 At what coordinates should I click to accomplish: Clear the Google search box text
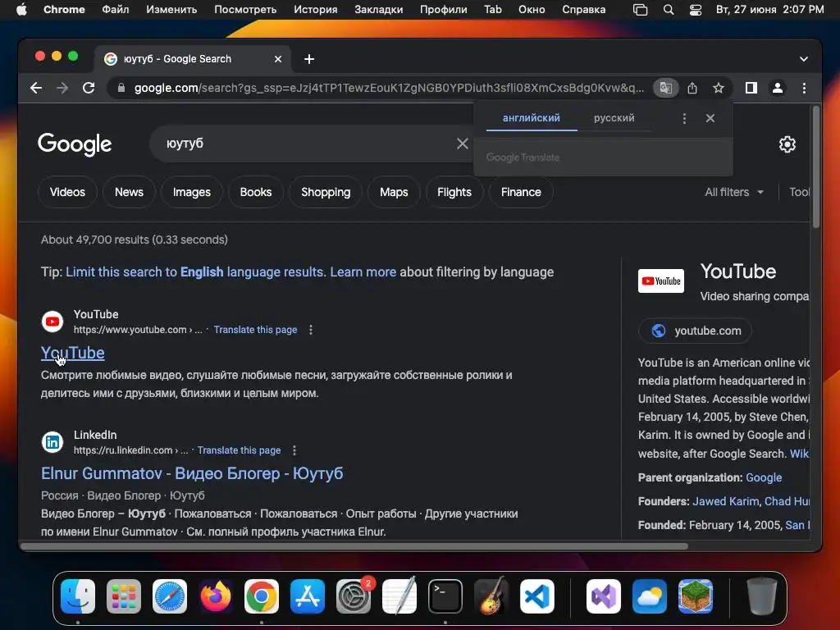coord(463,144)
